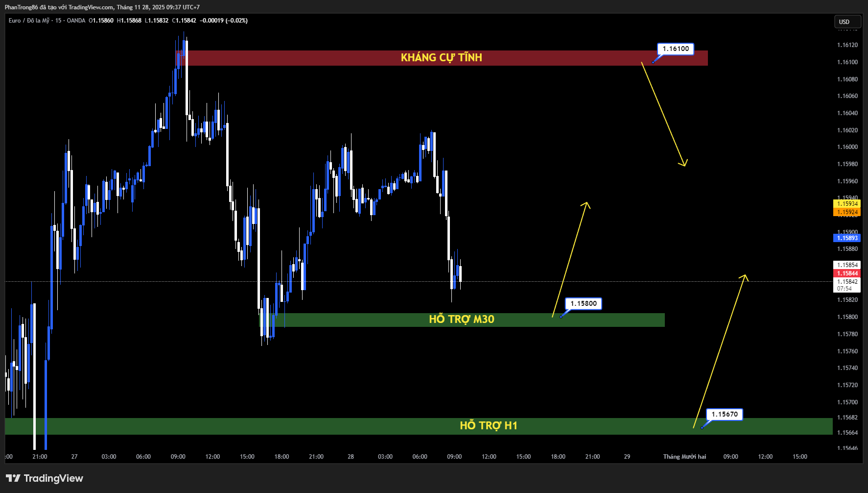Screen dimensions: 868x493
Task: Click the 28 date label on time axis
Action: [x=351, y=457]
